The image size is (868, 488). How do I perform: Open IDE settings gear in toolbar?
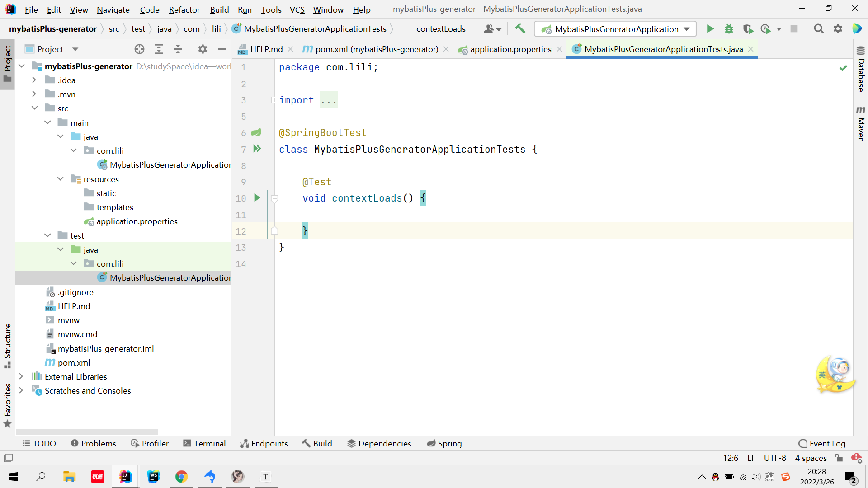tap(838, 29)
